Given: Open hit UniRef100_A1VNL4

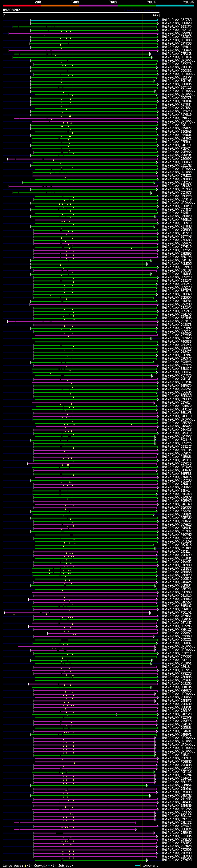Looking at the screenshot, I should coord(177,47).
